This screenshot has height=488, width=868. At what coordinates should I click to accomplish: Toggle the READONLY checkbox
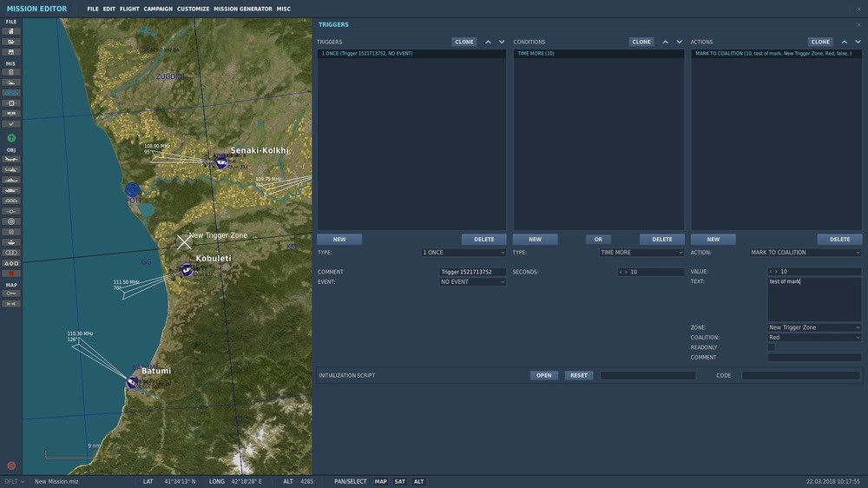(771, 347)
